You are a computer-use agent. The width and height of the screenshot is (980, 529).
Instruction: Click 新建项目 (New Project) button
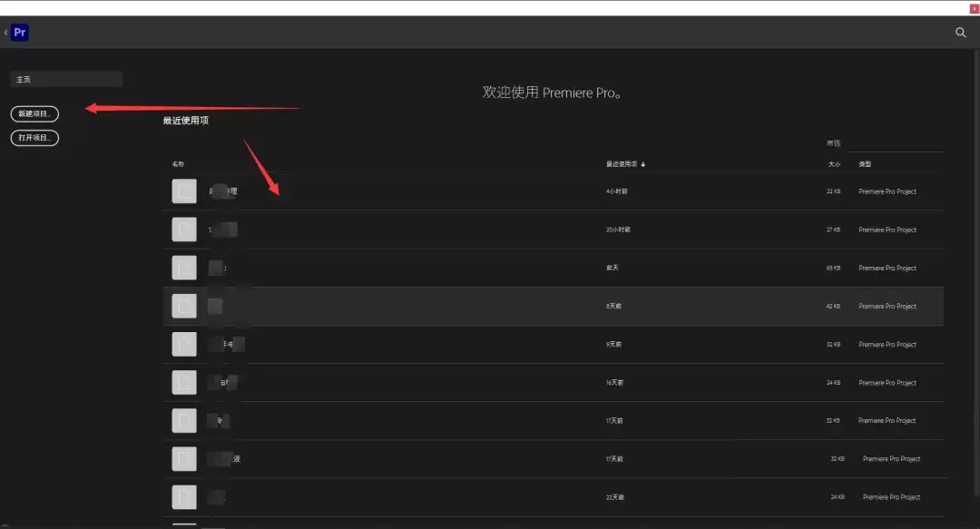[x=35, y=113]
